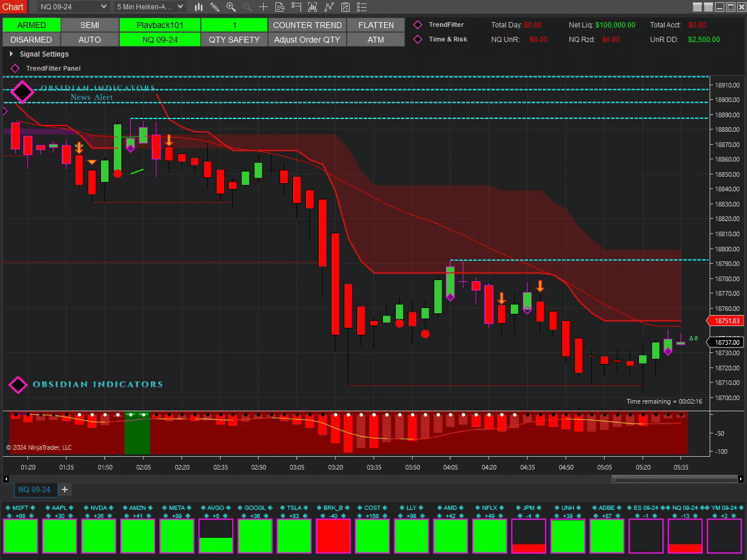Click the green BRK_B ticker tile

pos(333,535)
